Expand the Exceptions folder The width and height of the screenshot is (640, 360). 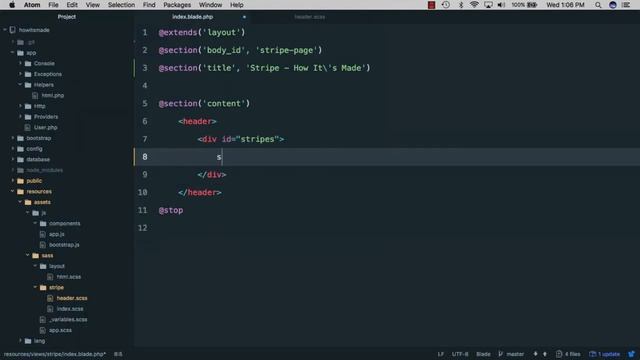[x=20, y=74]
